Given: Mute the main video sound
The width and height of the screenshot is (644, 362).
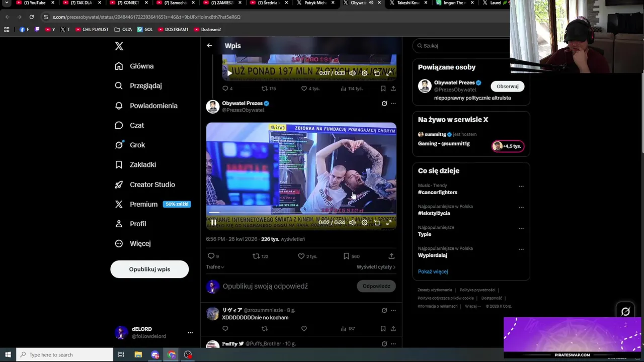Looking at the screenshot, I should click(352, 222).
